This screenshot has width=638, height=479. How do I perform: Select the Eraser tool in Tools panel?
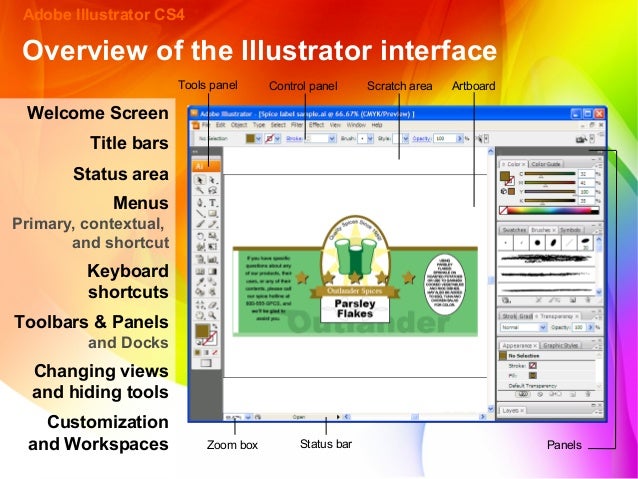[x=212, y=305]
